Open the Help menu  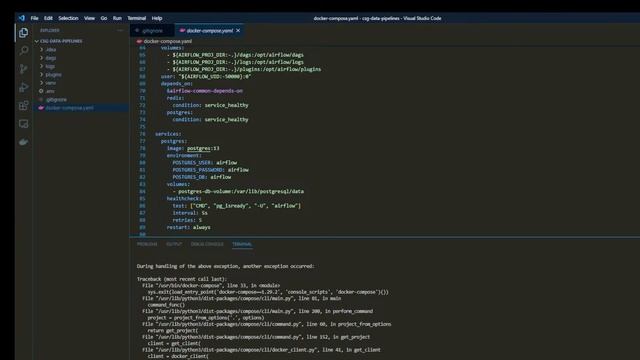(157, 18)
